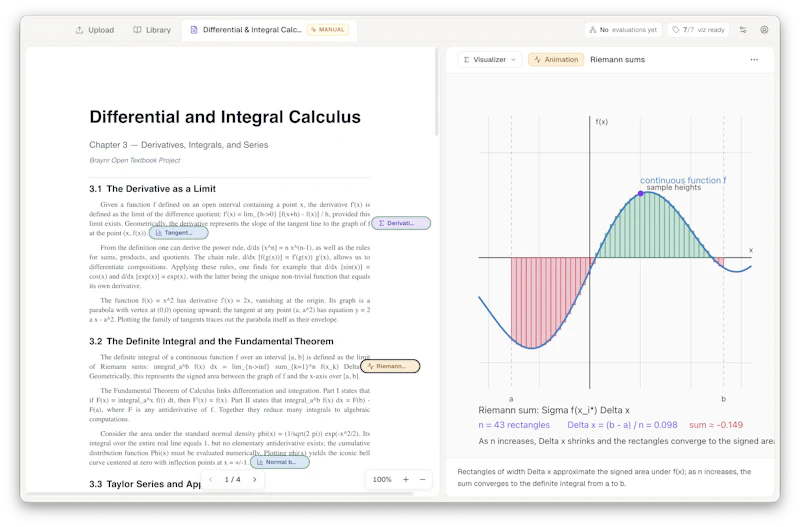800x527 pixels.
Task: Click the n = 43 rectangles label
Action: [514, 425]
